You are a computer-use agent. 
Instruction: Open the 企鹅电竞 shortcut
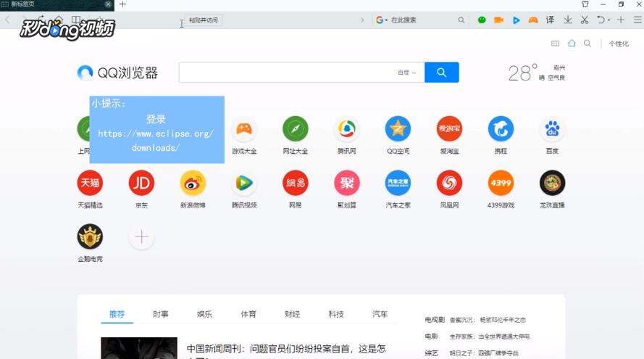90,237
